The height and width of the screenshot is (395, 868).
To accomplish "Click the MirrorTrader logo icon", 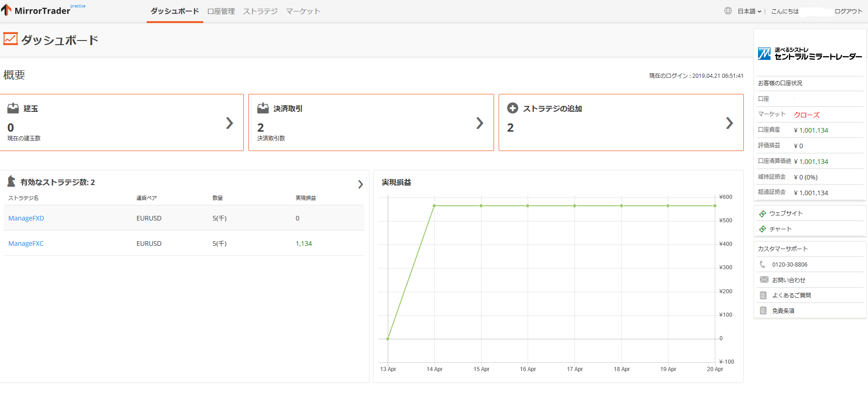I will point(6,10).
